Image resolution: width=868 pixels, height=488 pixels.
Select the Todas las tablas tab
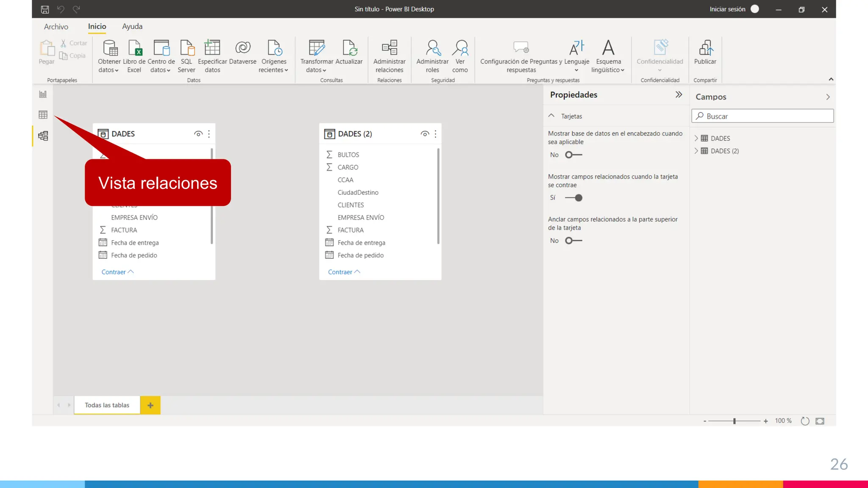click(x=107, y=405)
